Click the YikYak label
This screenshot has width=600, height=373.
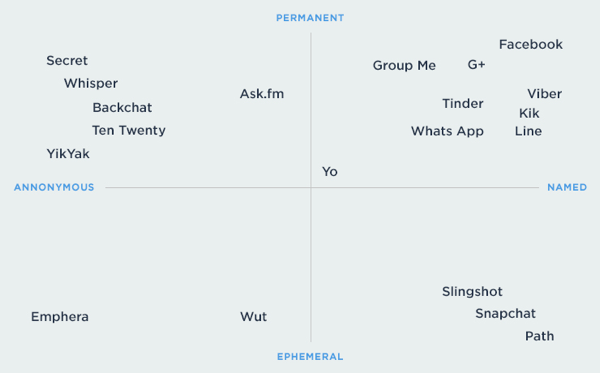click(x=68, y=153)
